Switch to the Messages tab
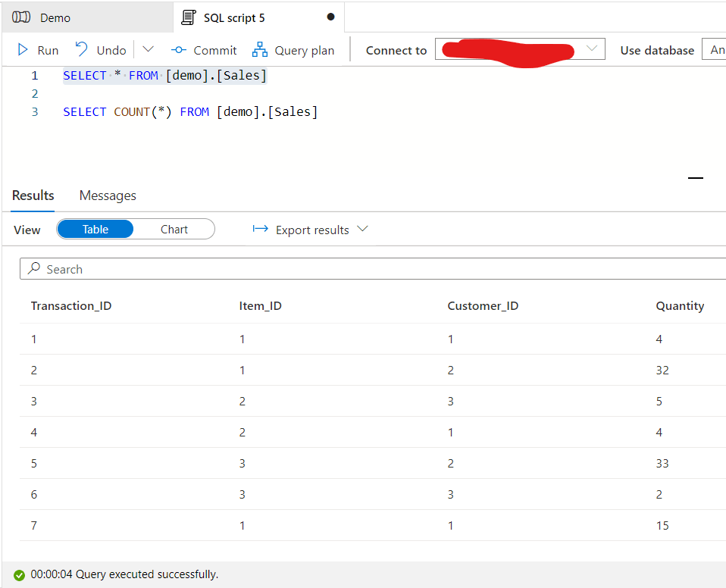726x588 pixels. point(108,195)
